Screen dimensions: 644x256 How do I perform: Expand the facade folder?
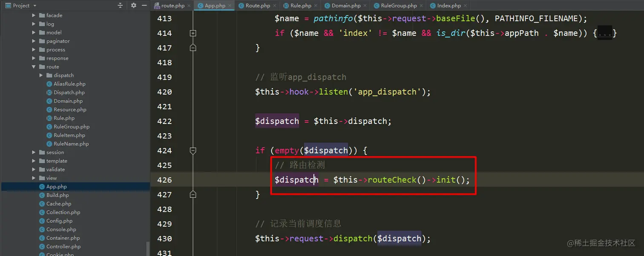(34, 15)
